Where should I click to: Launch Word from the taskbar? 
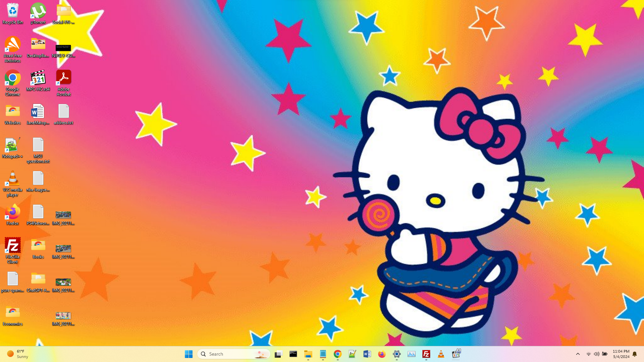(x=367, y=354)
